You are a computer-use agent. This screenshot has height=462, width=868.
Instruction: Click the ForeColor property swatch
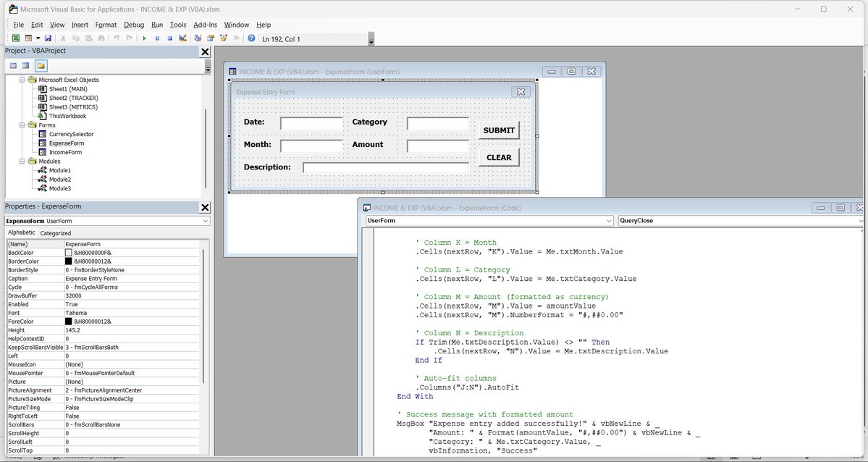tap(69, 322)
